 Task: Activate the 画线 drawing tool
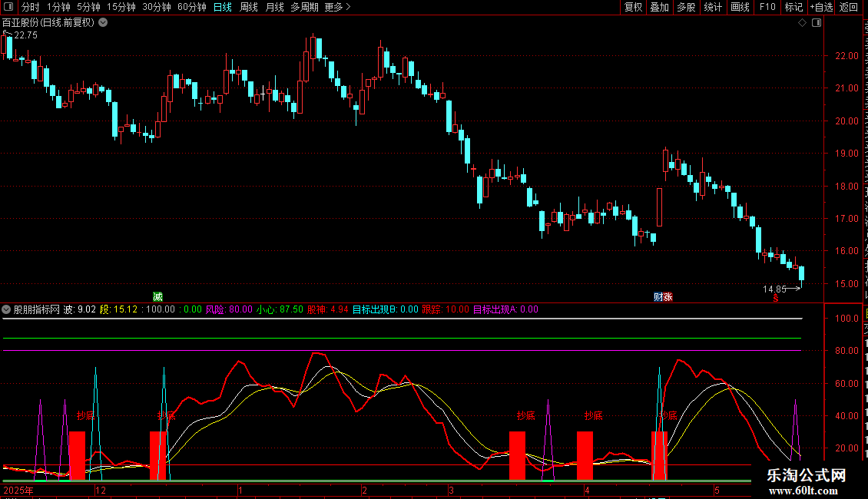coord(740,7)
